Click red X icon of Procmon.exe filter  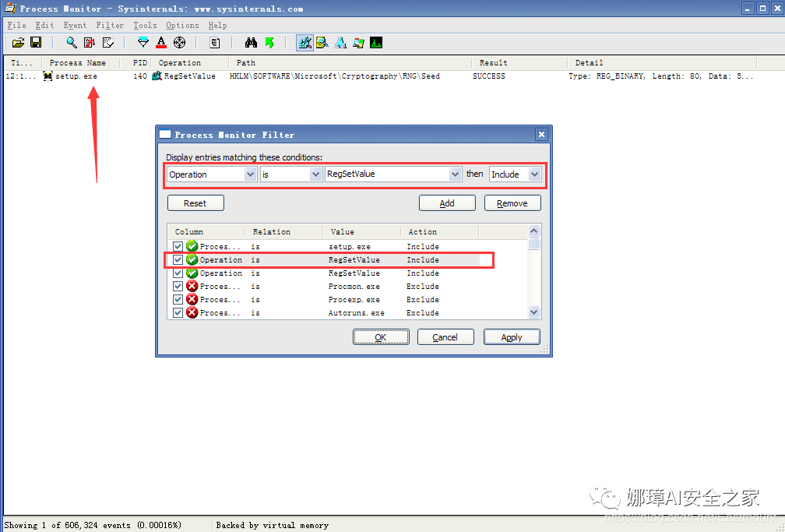(192, 286)
